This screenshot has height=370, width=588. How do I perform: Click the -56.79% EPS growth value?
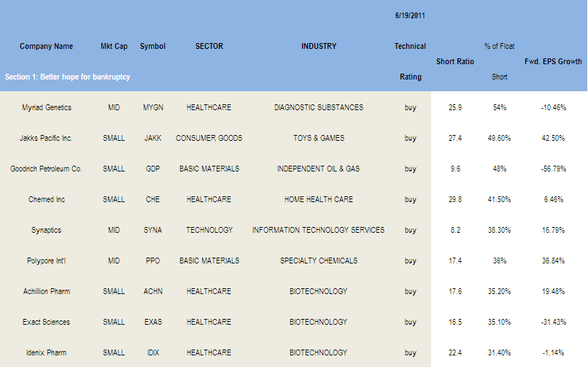[554, 169]
